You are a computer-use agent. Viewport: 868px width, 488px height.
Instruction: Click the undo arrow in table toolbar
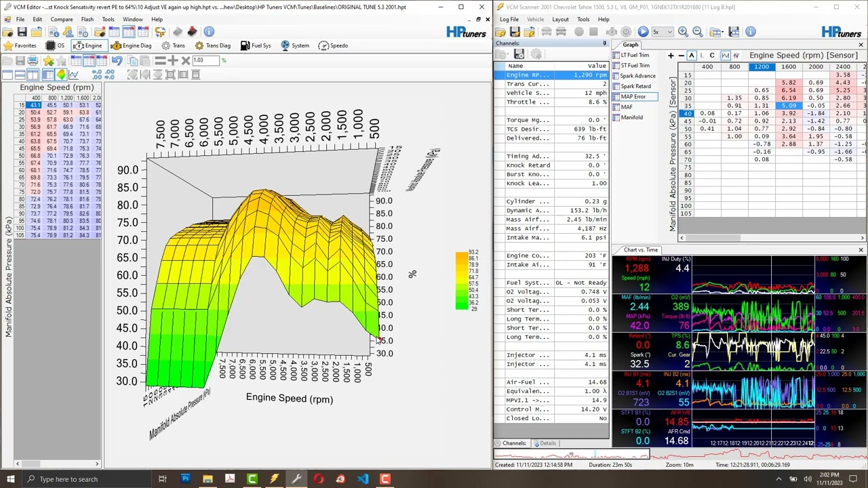pos(117,60)
